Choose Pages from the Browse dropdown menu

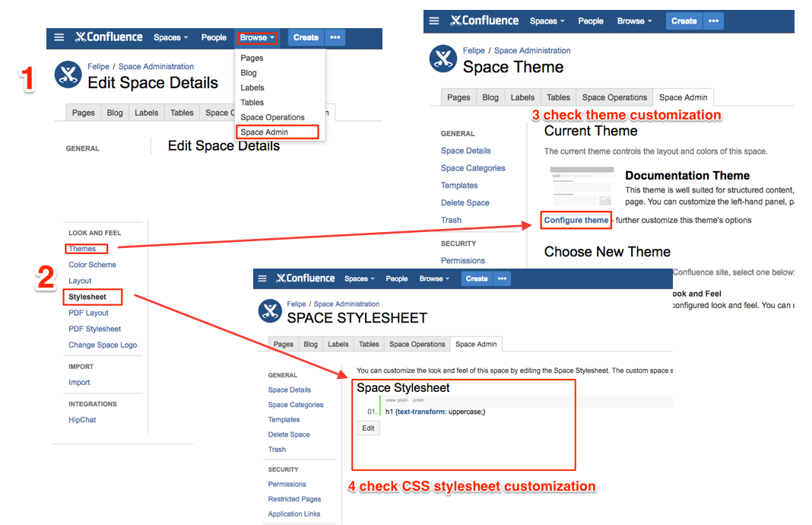click(252, 58)
